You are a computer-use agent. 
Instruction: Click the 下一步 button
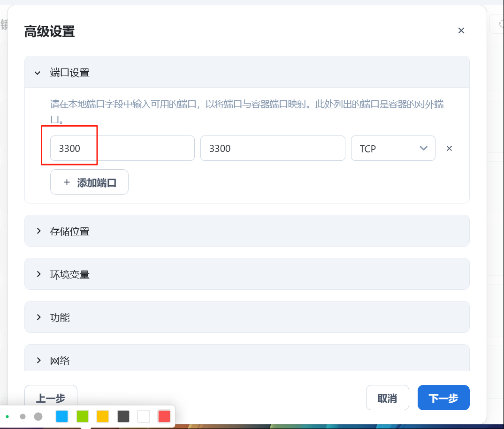[x=443, y=398]
